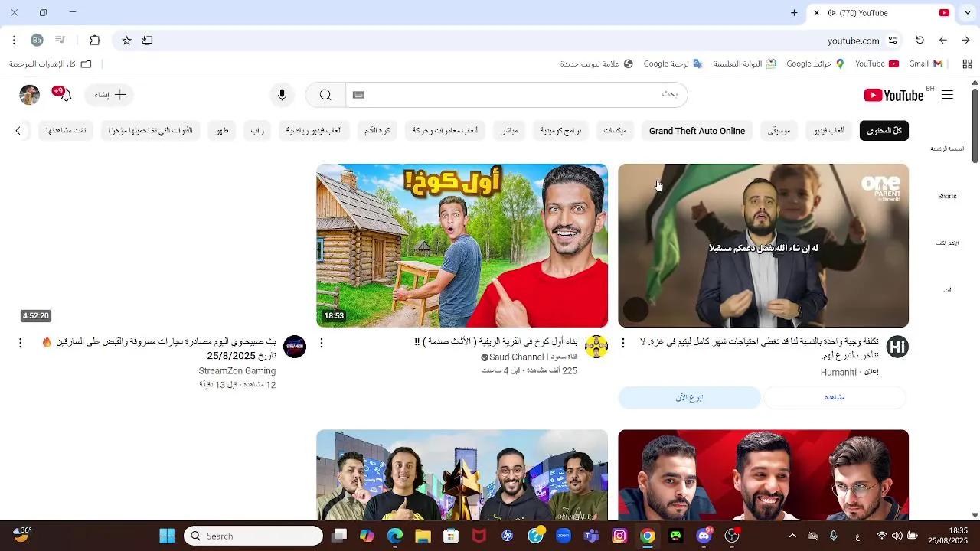The height and width of the screenshot is (551, 980).
Task: Open the Humaniti ad video thumbnail
Action: click(x=763, y=246)
